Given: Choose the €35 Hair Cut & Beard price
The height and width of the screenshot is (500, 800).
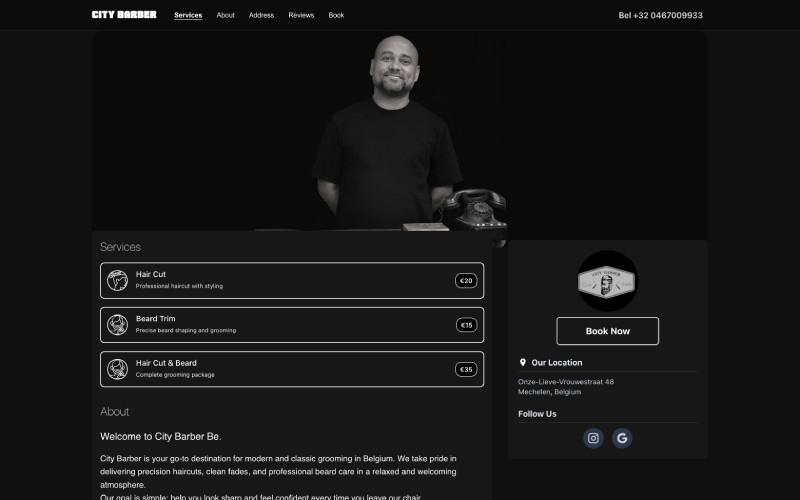Looking at the screenshot, I should pos(466,369).
